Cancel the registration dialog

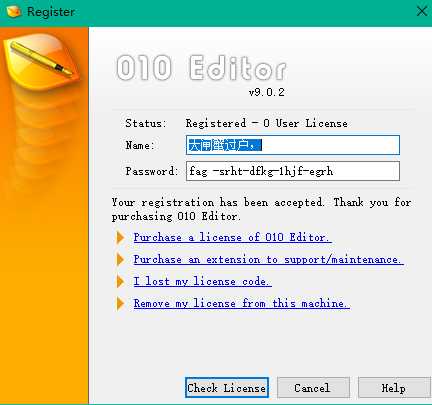click(313, 388)
